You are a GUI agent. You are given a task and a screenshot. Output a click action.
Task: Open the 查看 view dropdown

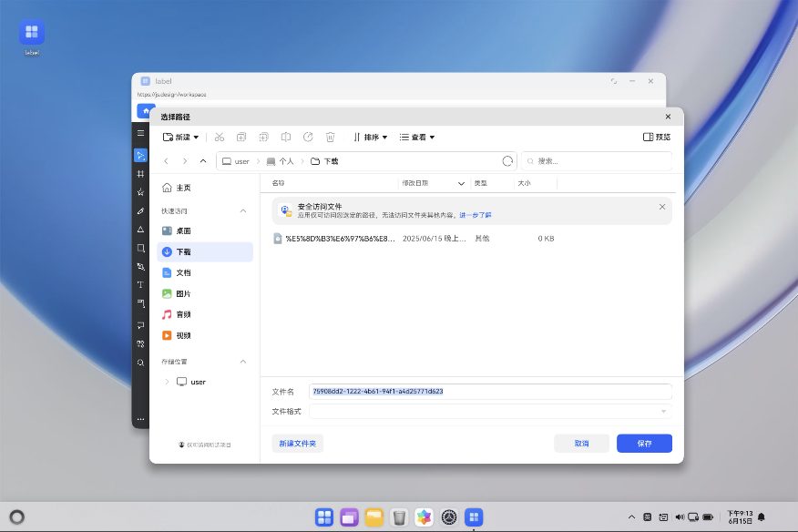417,137
